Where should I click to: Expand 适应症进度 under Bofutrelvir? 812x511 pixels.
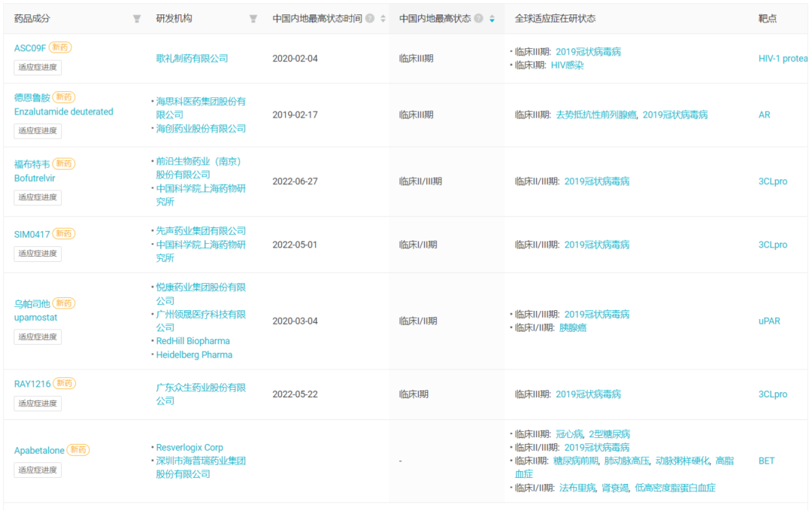[x=38, y=197]
